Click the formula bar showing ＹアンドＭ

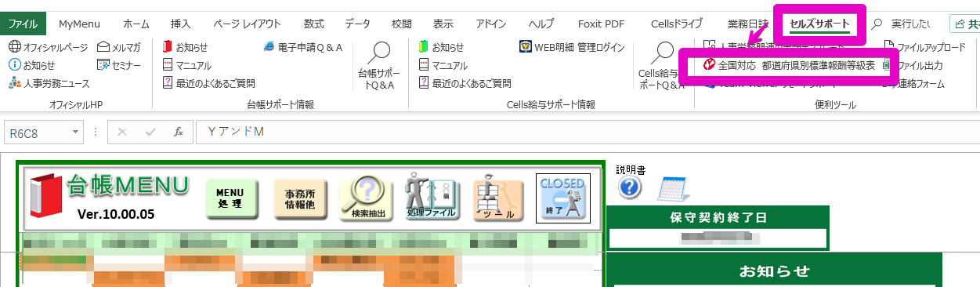click(x=588, y=132)
